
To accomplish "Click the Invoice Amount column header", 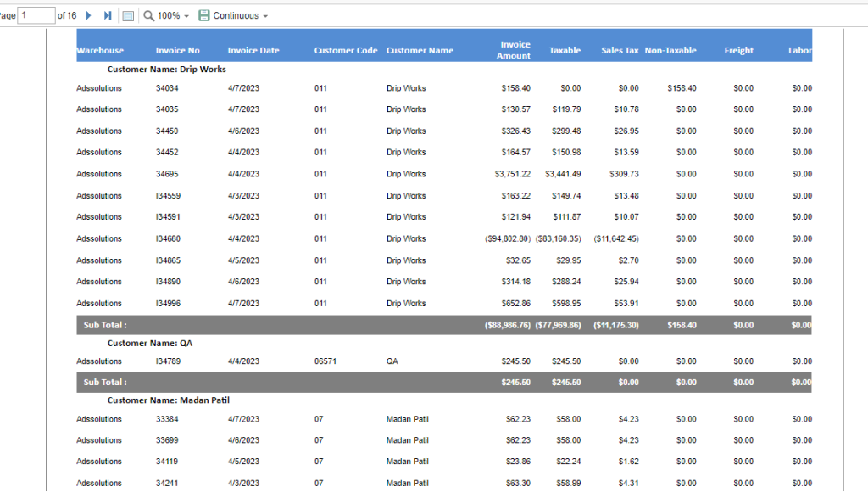I will tap(514, 50).
